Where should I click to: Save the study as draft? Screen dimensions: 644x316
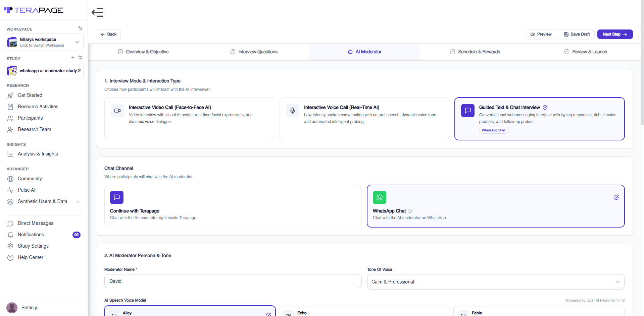coord(577,34)
